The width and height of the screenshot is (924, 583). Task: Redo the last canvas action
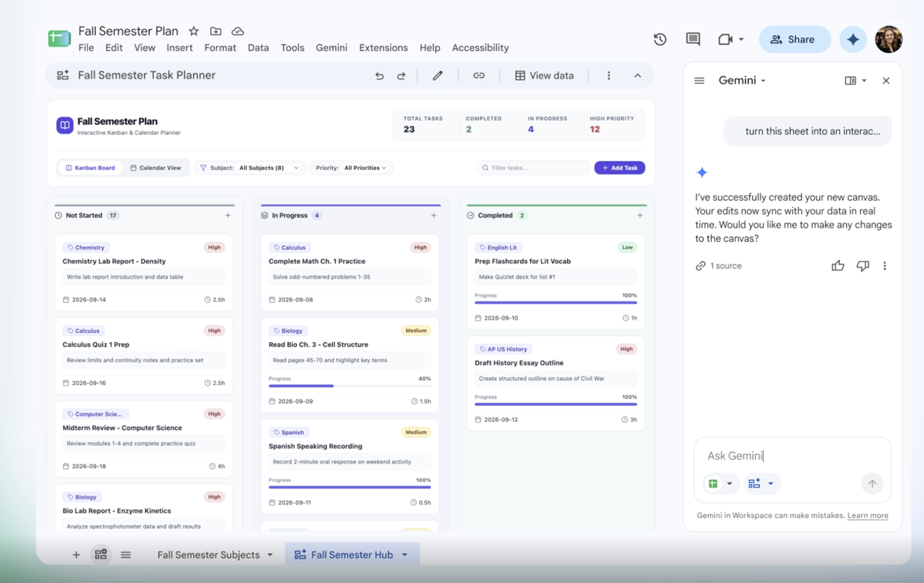401,76
